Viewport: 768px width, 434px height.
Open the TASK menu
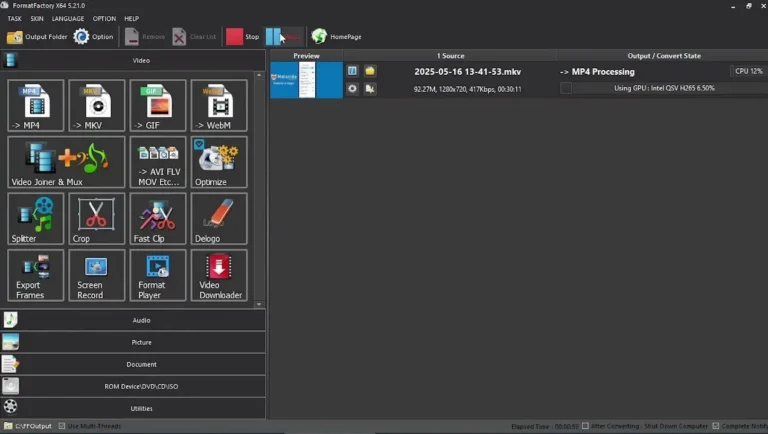(x=14, y=19)
